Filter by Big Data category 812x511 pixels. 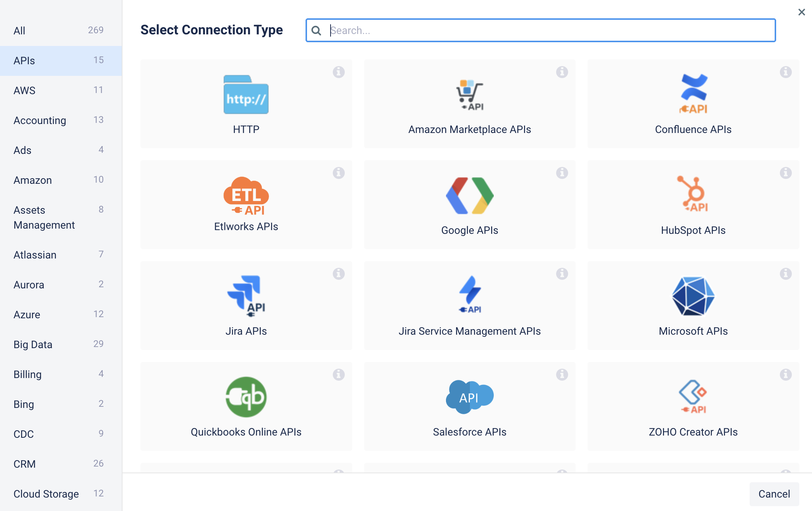coord(61,344)
